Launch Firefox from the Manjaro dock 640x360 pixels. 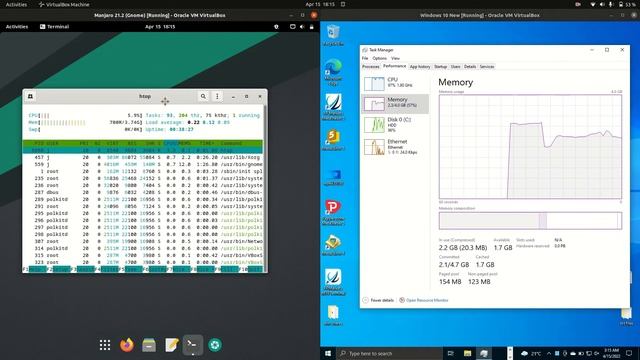point(127,345)
